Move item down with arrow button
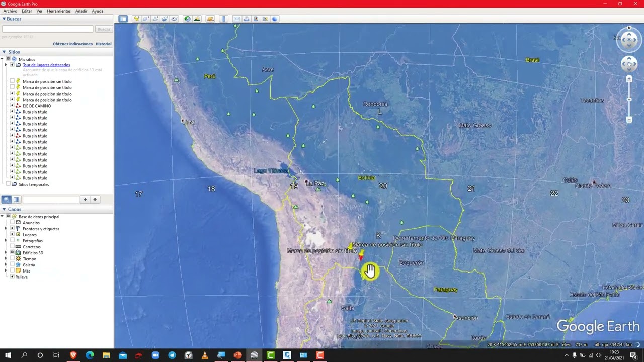This screenshot has height=362, width=644. (x=95, y=199)
